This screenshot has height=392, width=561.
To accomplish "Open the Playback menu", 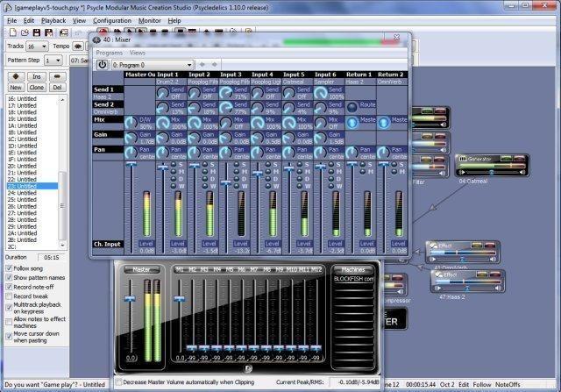I will (x=53, y=21).
